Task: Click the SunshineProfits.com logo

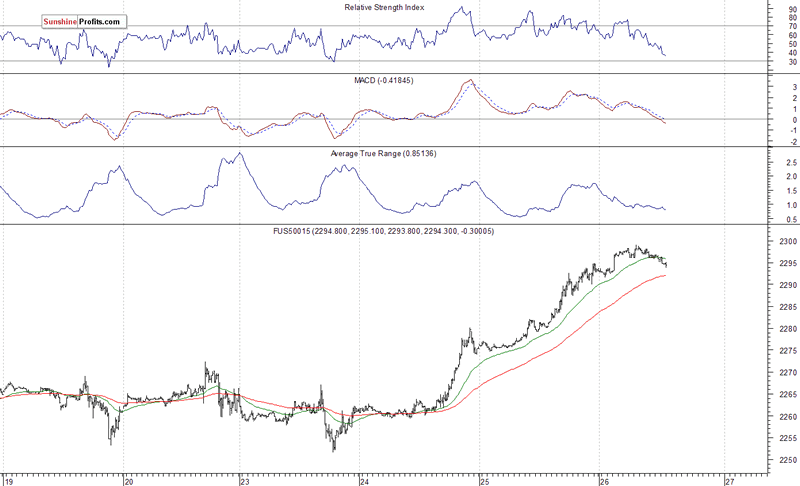Action: [x=84, y=20]
